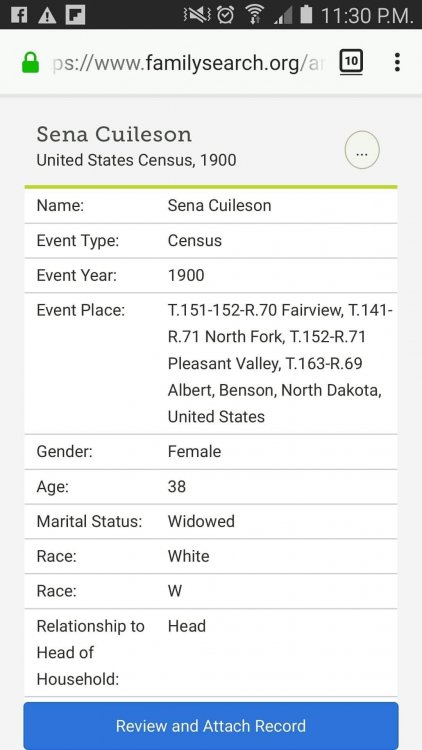Tap the muted vibrate status icon
This screenshot has height=750, width=422.
click(x=197, y=15)
